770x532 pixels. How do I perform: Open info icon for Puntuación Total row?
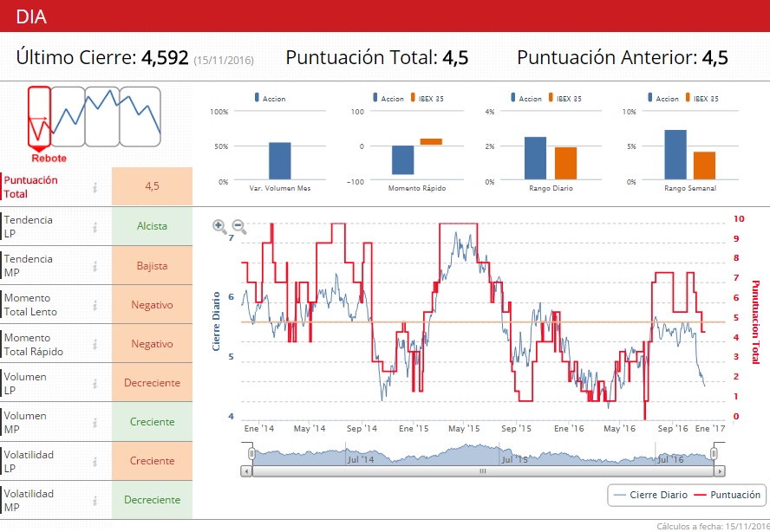point(95,187)
